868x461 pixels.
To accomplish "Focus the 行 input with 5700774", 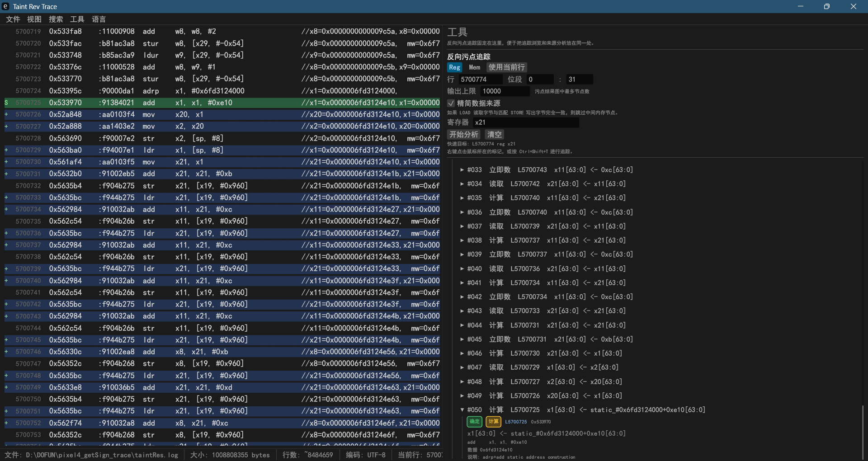I will 480,80.
